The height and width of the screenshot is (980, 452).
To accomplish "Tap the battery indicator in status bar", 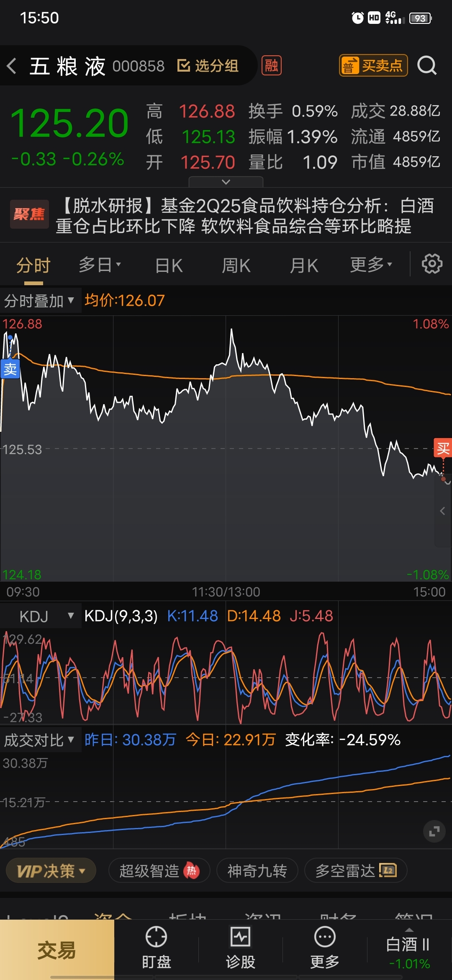I will tap(421, 18).
